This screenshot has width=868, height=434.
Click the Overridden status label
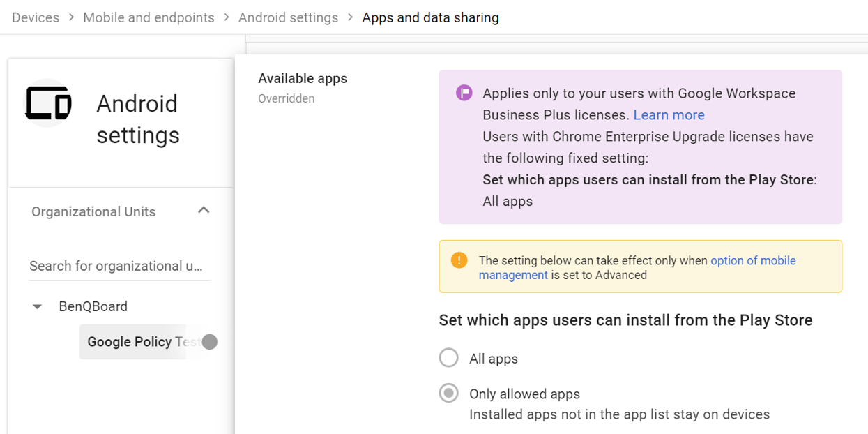(x=286, y=98)
